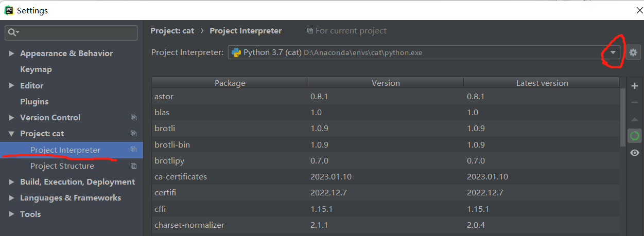The height and width of the screenshot is (236, 644).
Task: Click the plus icon to install package
Action: [635, 86]
